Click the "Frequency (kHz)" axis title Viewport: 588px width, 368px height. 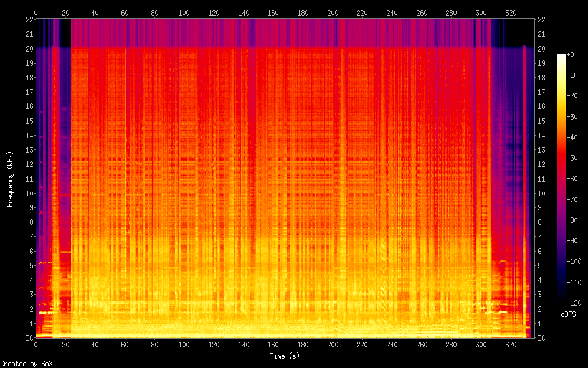(10, 179)
